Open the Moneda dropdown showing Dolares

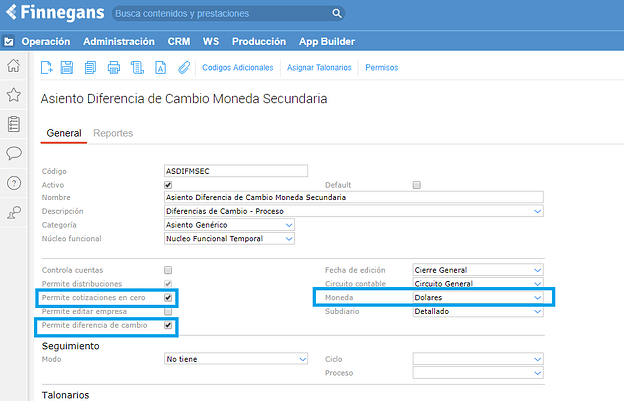point(477,298)
